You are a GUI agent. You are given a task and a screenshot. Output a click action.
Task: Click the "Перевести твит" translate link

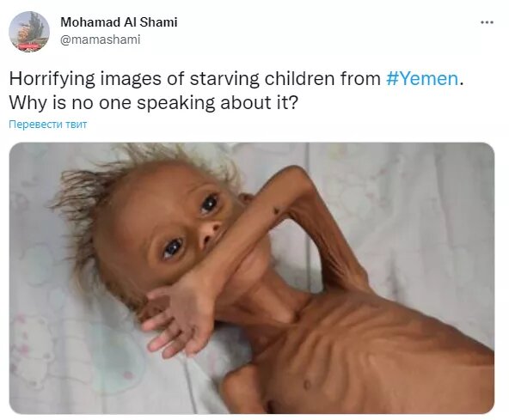(48, 125)
